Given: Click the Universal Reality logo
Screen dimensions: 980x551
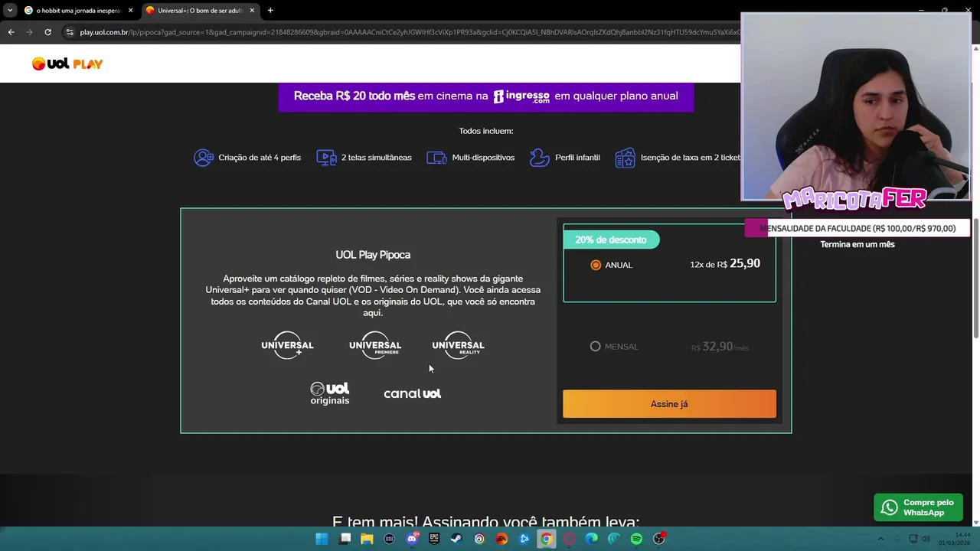Looking at the screenshot, I should 458,345.
